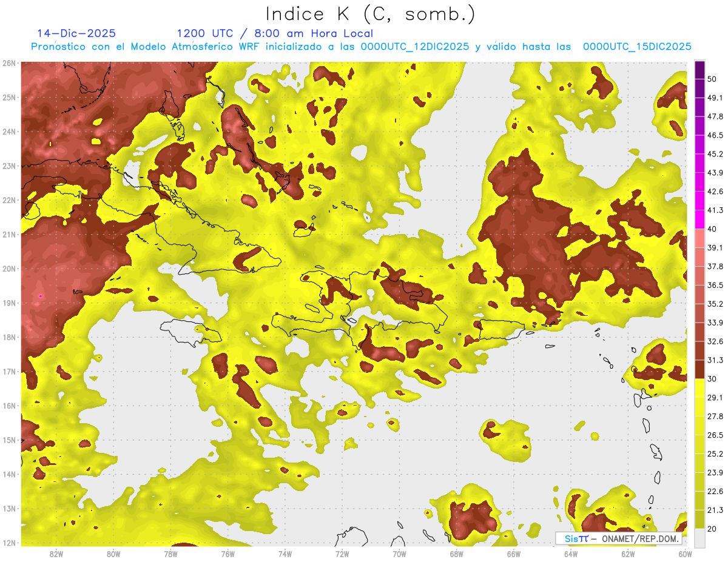
Task: Click the '29.1' legend value
Action: 716,398
